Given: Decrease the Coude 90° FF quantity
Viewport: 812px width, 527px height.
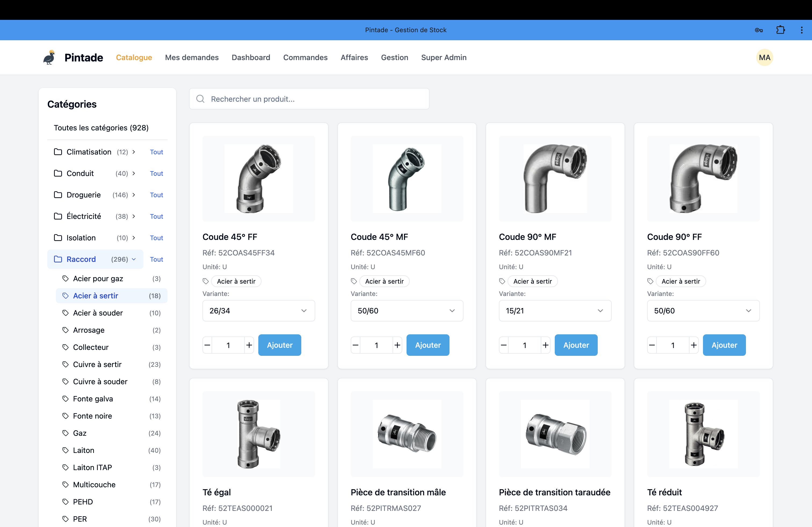Looking at the screenshot, I should coord(652,345).
